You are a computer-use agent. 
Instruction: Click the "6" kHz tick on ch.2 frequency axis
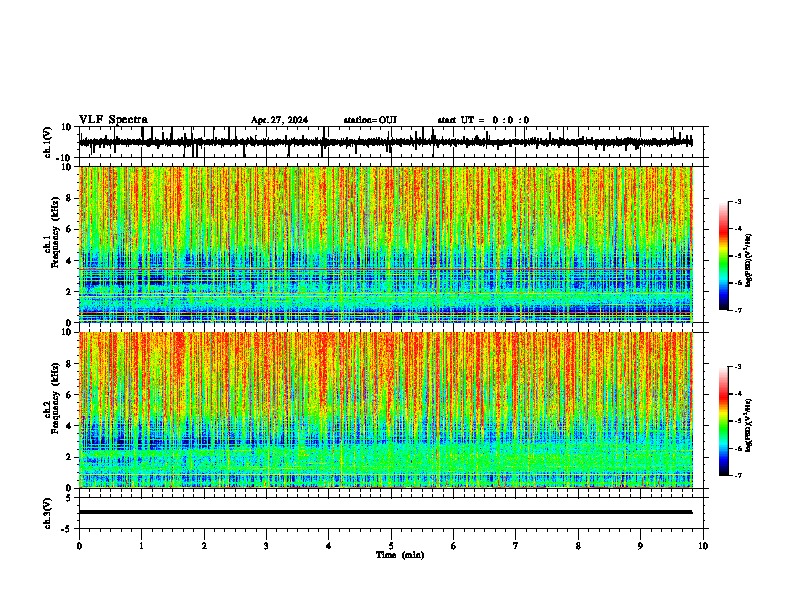pos(69,395)
